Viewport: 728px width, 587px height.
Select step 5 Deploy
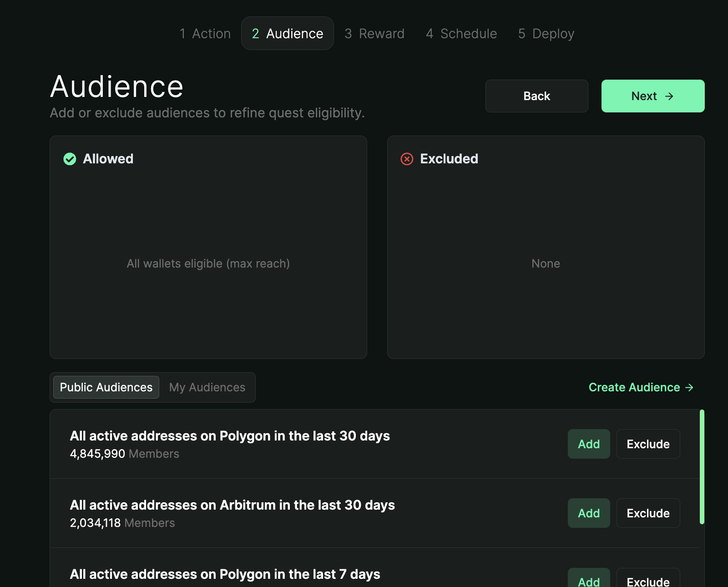(546, 34)
